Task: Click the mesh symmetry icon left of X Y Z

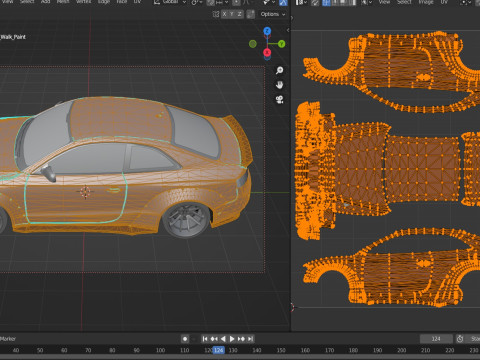Action: tap(216, 14)
